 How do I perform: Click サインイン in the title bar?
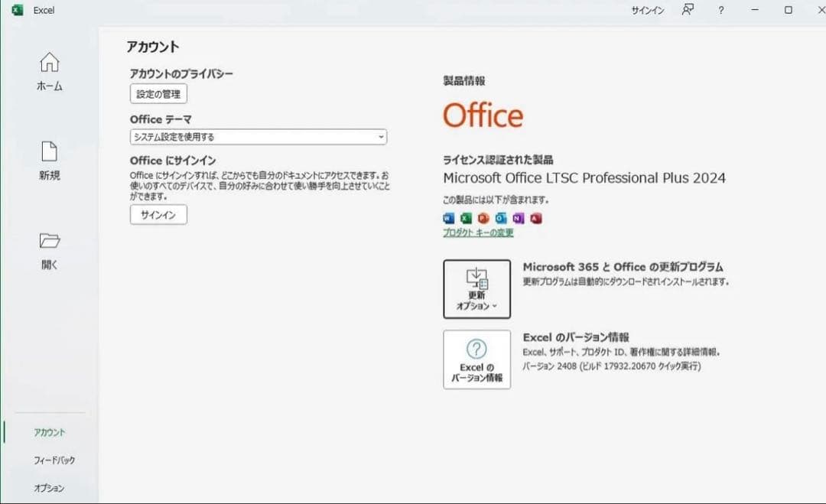click(648, 11)
